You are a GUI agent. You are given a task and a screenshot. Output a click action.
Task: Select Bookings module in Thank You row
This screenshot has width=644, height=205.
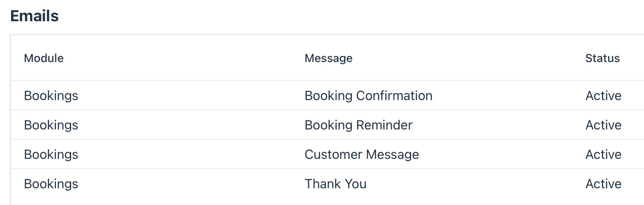51,184
